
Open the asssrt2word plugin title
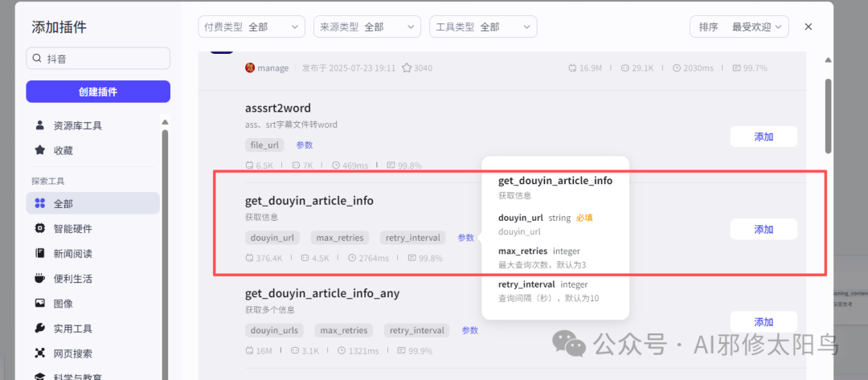pos(278,108)
